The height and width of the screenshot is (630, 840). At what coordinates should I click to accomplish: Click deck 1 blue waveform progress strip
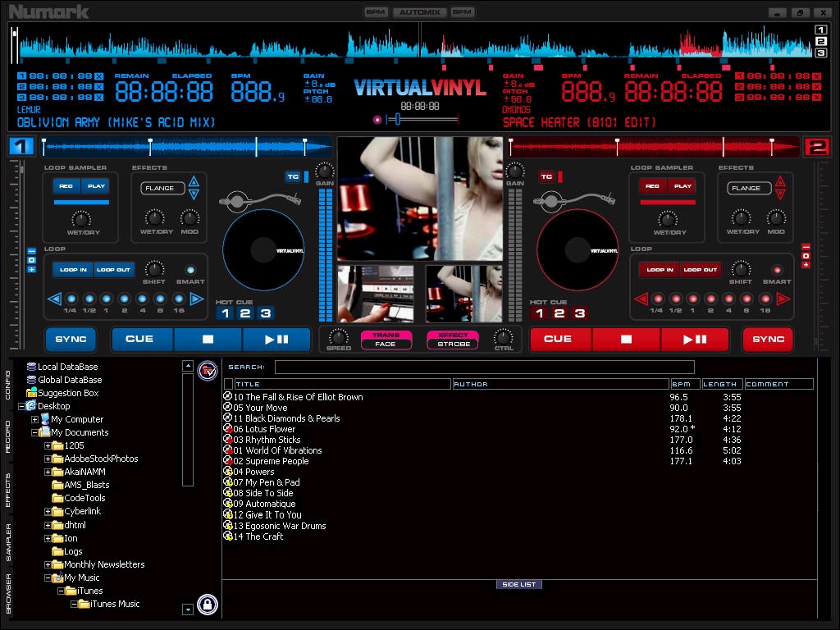(x=186, y=146)
